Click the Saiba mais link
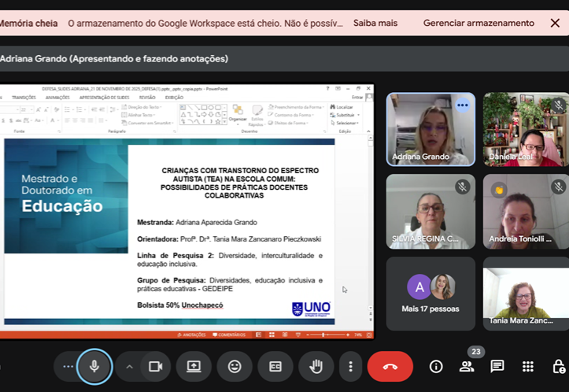Image resolution: width=569 pixels, height=392 pixels. point(375,23)
